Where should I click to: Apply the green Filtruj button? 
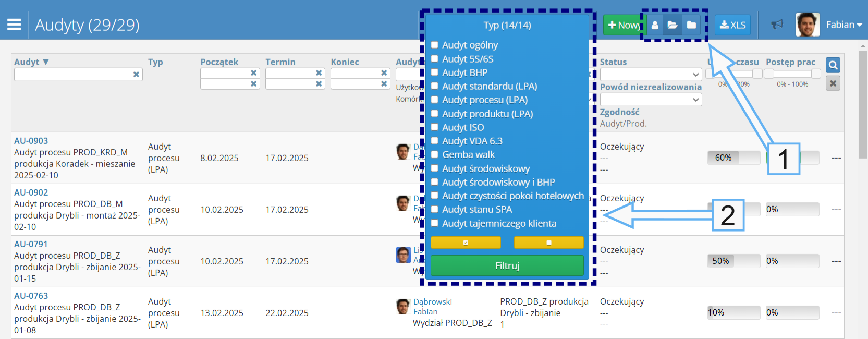pos(507,265)
